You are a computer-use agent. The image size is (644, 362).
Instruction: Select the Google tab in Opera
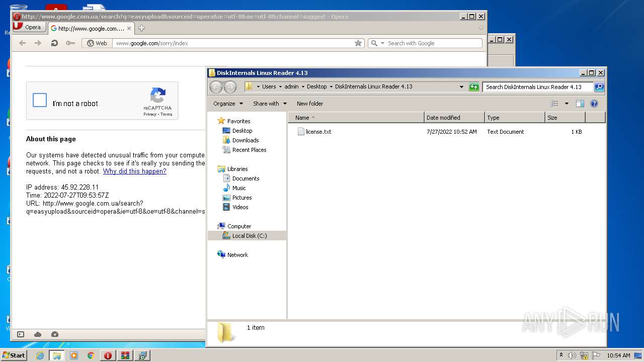click(x=91, y=28)
